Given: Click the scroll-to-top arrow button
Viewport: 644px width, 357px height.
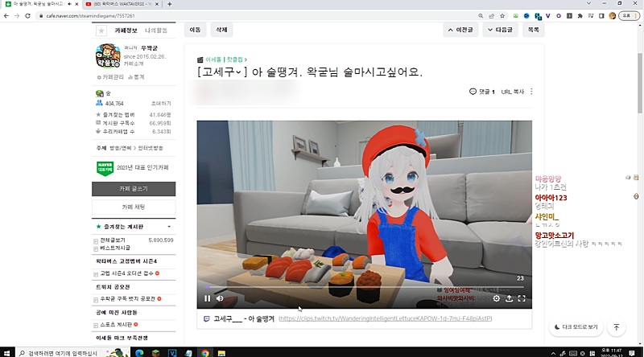Looking at the screenshot, I should tap(617, 327).
